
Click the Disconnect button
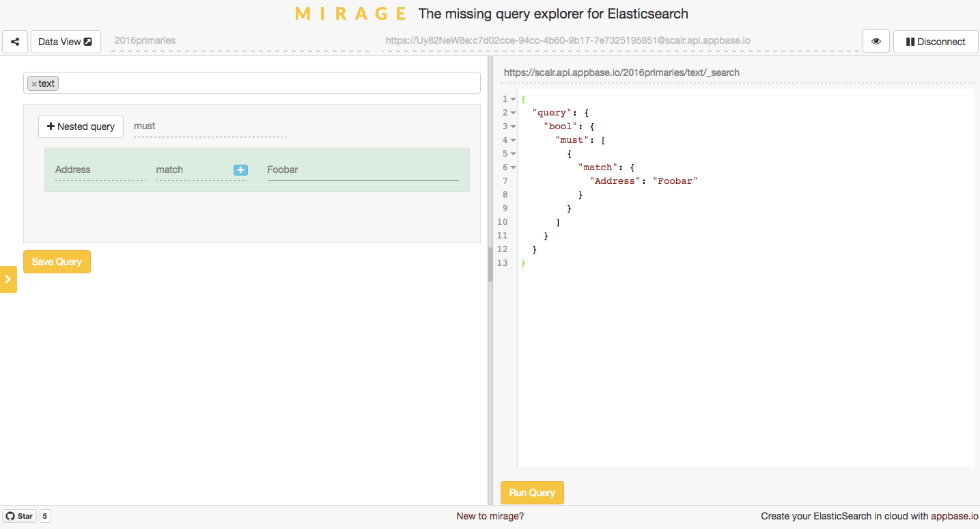pyautogui.click(x=936, y=42)
